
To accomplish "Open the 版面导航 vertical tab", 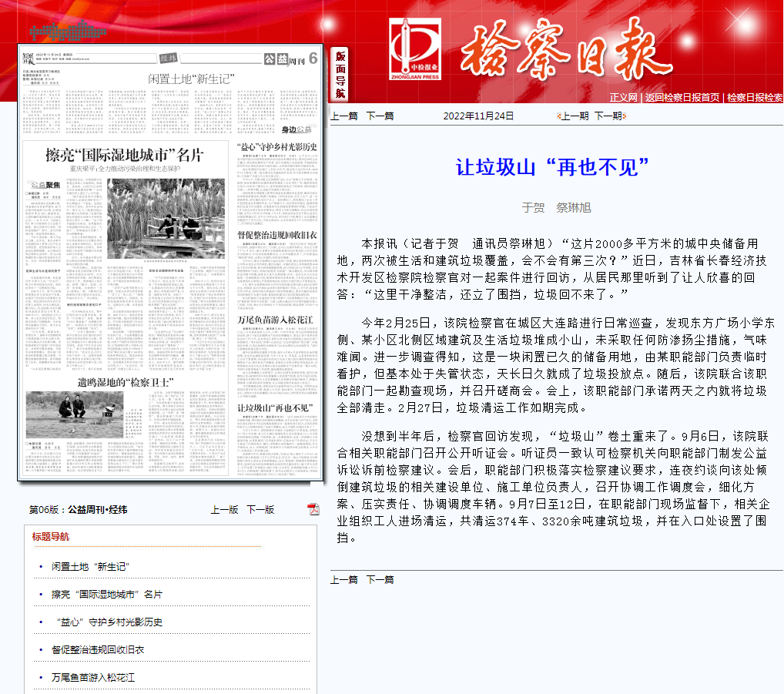I will click(x=340, y=74).
